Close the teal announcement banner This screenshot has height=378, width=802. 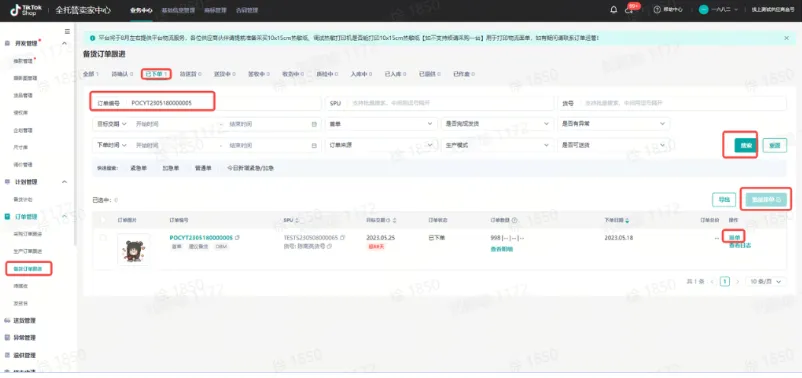(x=786, y=38)
